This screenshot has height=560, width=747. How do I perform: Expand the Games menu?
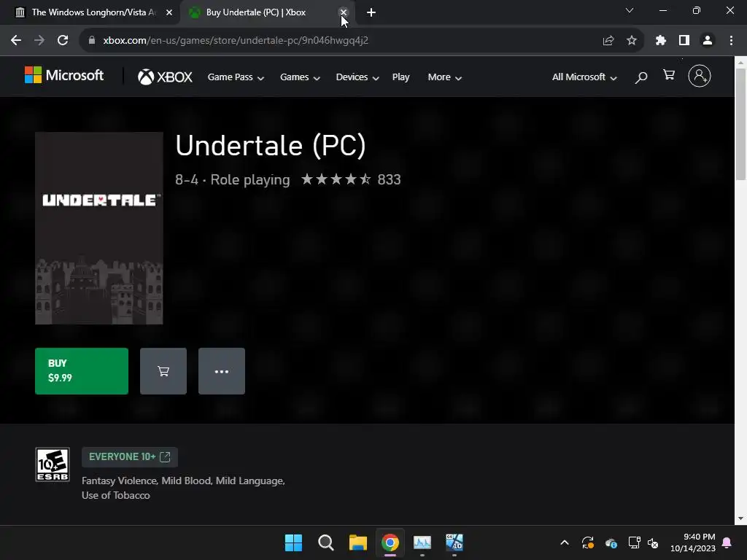point(300,77)
